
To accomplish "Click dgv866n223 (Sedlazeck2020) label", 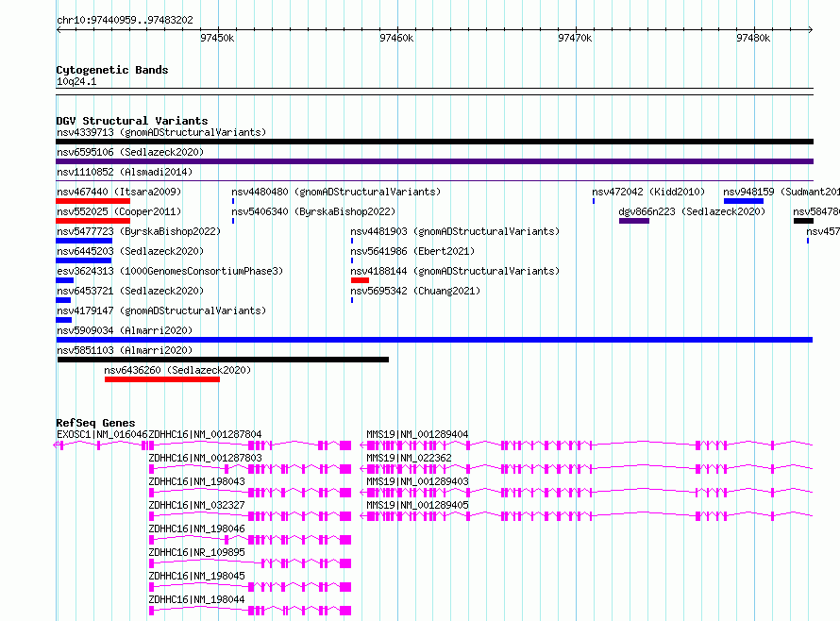I will tap(692, 211).
